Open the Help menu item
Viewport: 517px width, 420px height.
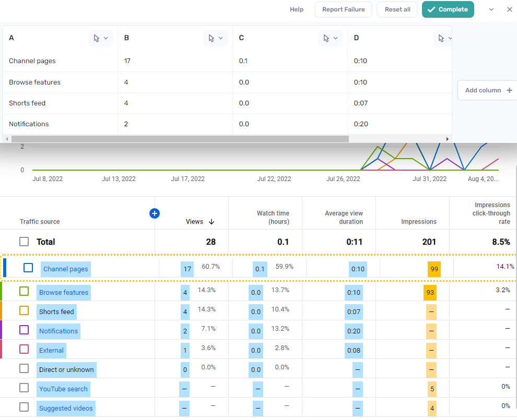coord(297,9)
